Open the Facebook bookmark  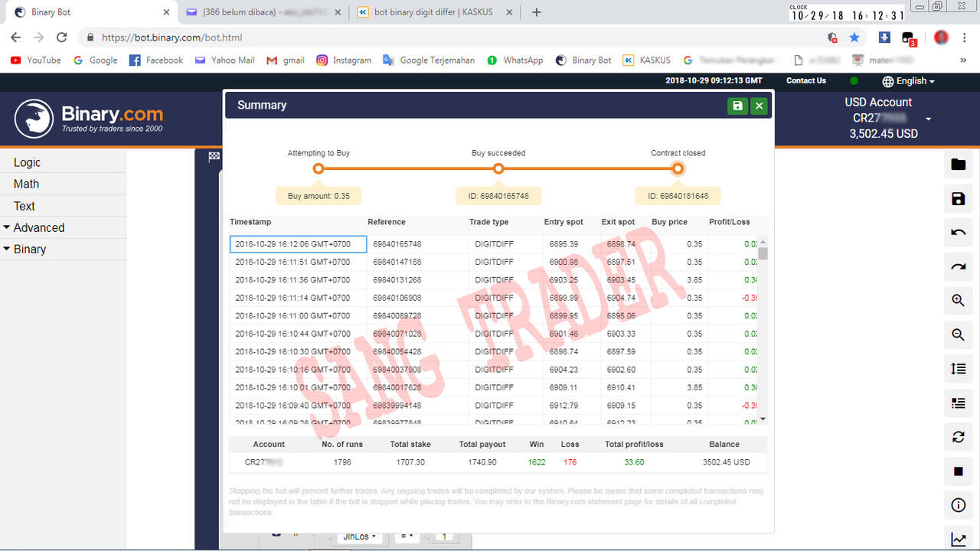[x=156, y=60]
